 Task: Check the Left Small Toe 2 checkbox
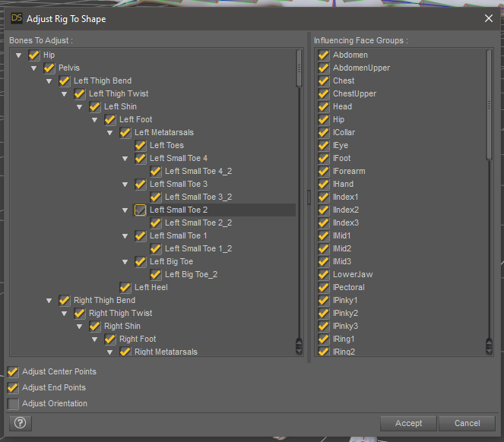tap(140, 210)
